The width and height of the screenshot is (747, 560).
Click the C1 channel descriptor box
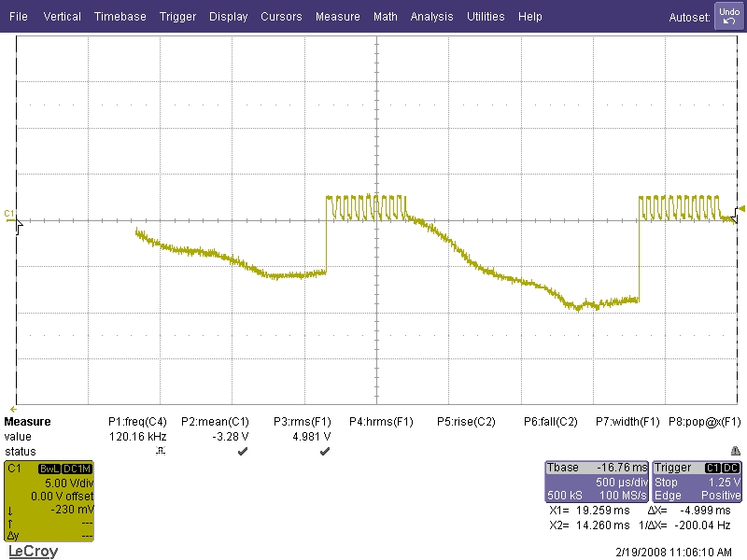click(x=49, y=500)
